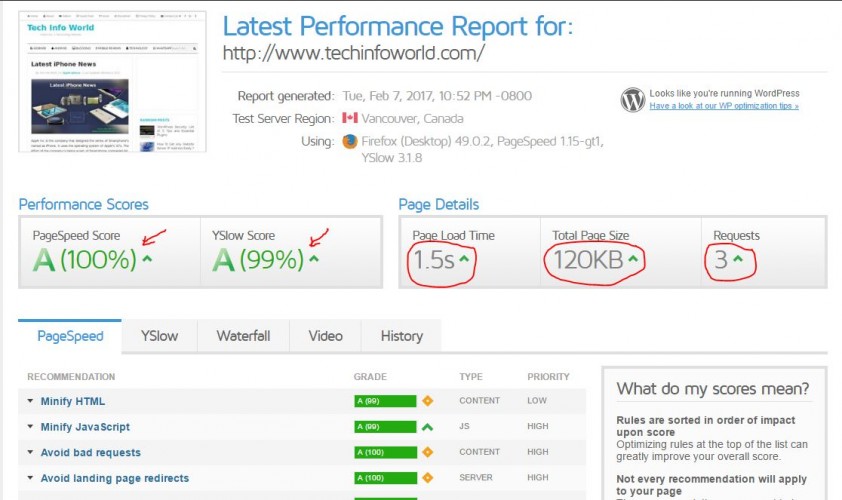The width and height of the screenshot is (842, 500).
Task: Click LOW priority in Minify HTML row
Action: [x=536, y=401]
